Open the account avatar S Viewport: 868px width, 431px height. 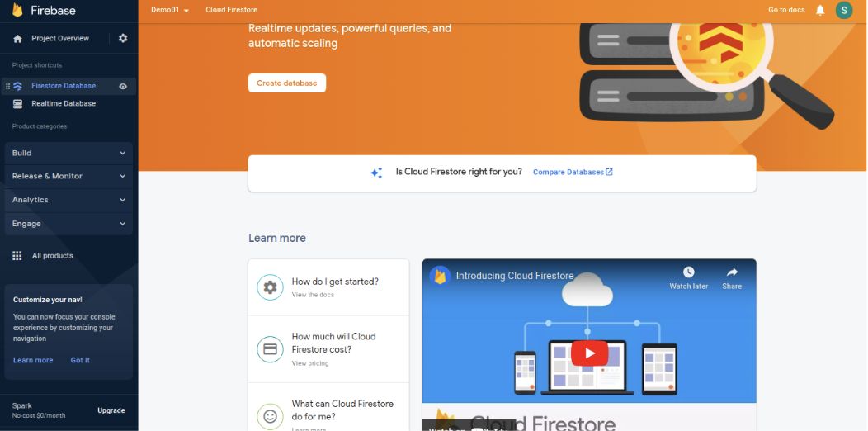843,10
